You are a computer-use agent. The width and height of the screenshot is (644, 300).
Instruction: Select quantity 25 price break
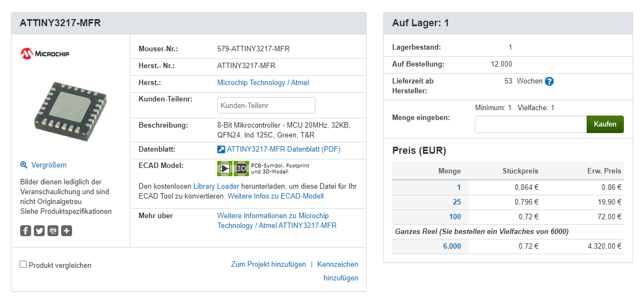tap(457, 202)
